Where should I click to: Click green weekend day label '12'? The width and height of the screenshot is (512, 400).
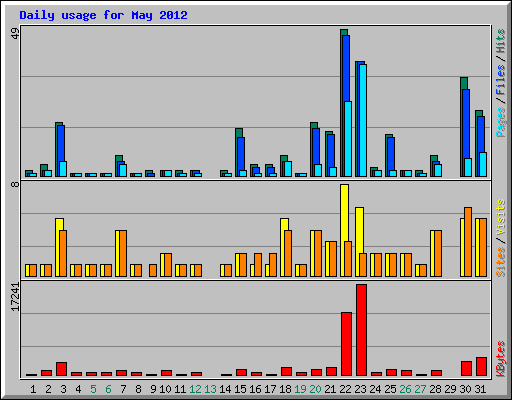195,389
